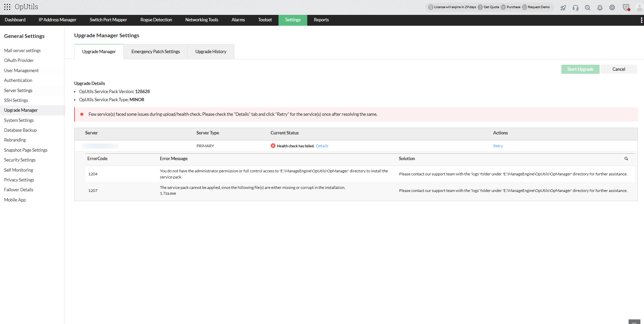Open the app switcher grid icon
The height and width of the screenshot is (324, 644).
coord(7,7)
